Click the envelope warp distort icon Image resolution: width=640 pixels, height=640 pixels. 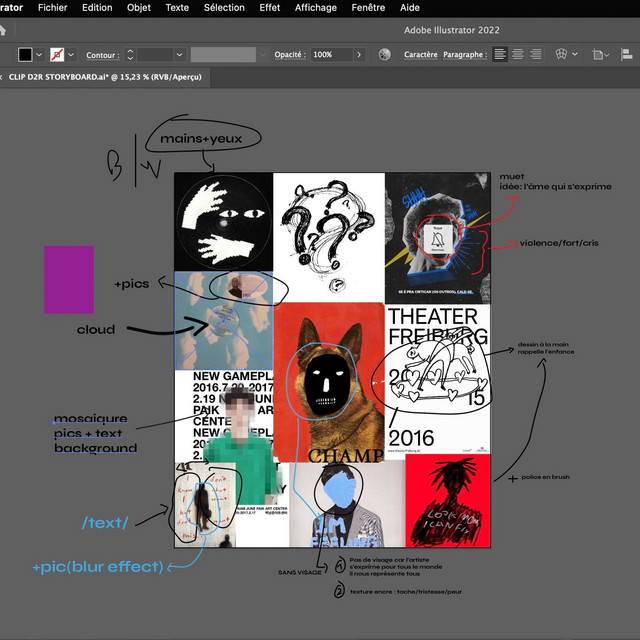click(561, 54)
